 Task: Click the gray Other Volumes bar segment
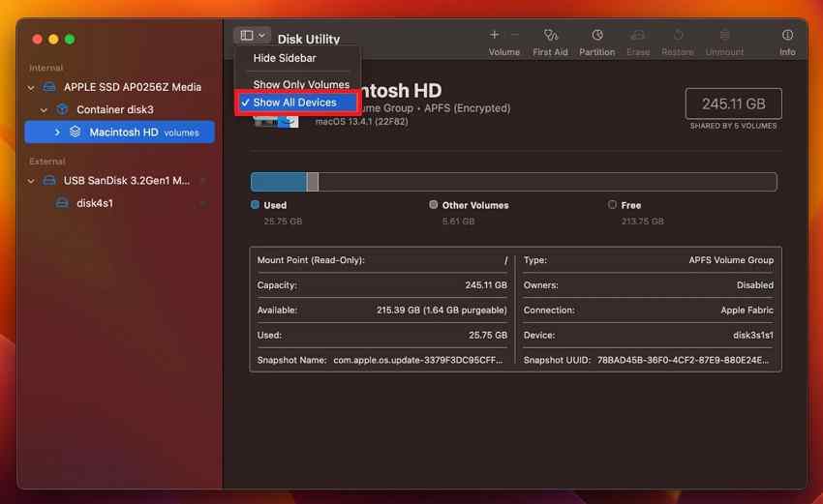[313, 182]
